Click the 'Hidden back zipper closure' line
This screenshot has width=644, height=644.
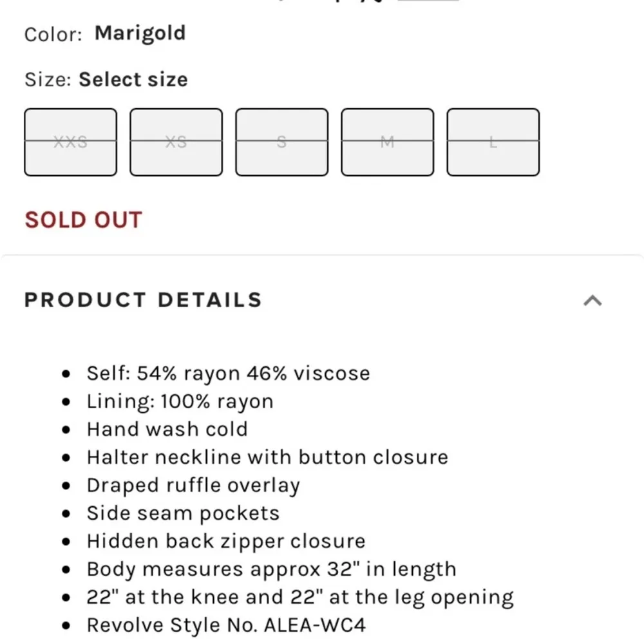pos(225,541)
